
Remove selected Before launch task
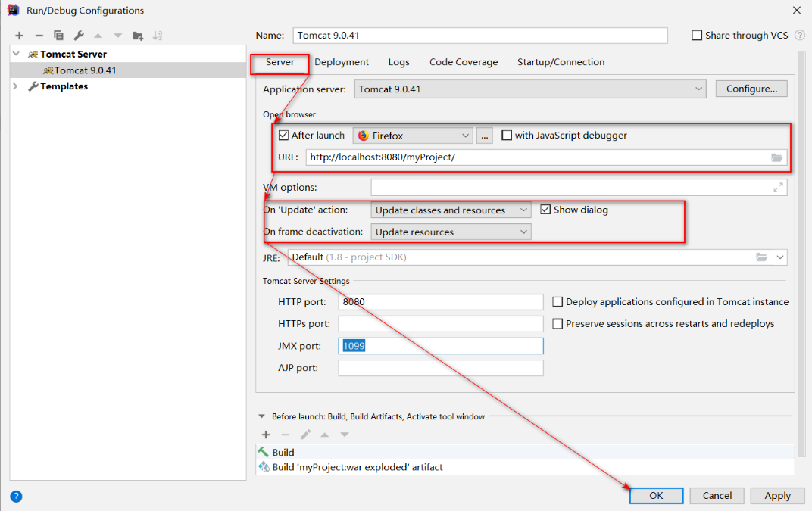click(x=286, y=435)
